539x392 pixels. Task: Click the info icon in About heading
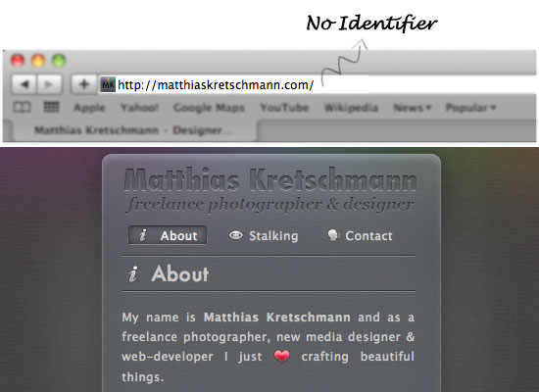[x=133, y=274]
